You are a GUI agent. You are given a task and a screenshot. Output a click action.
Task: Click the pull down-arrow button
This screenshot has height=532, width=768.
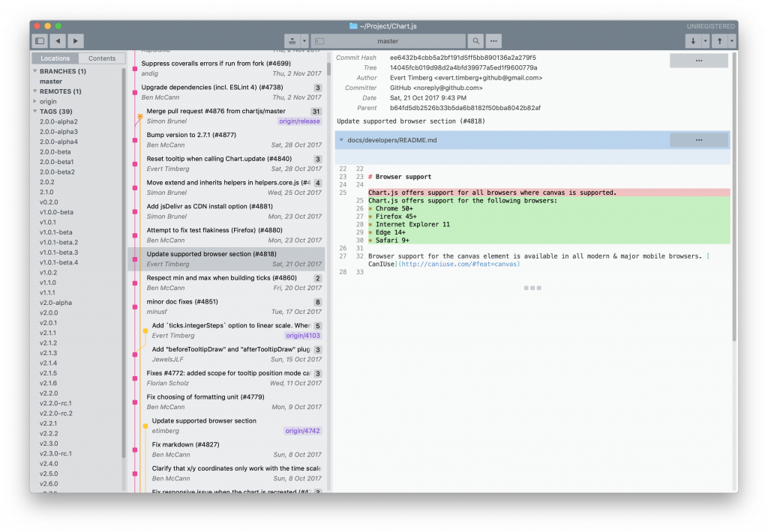(693, 41)
